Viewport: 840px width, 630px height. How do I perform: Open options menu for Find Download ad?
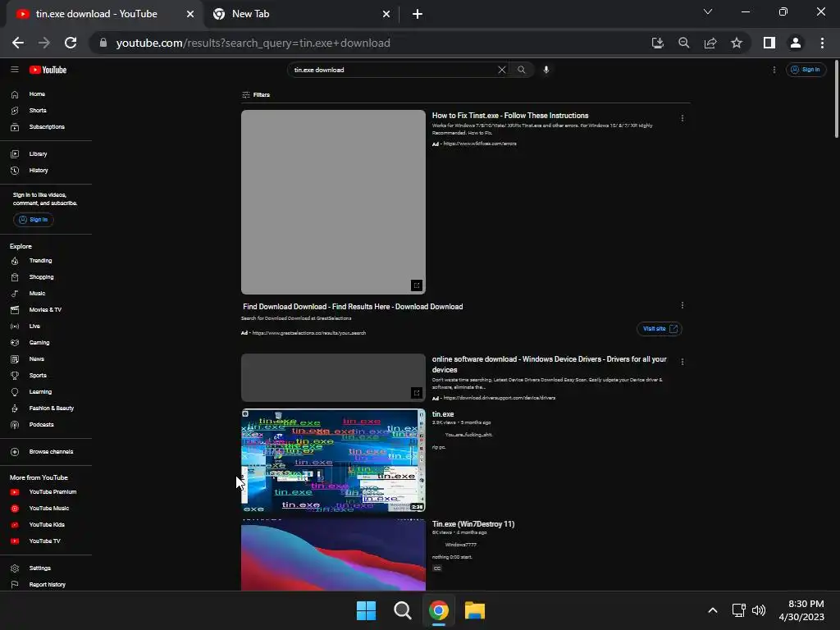point(682,305)
